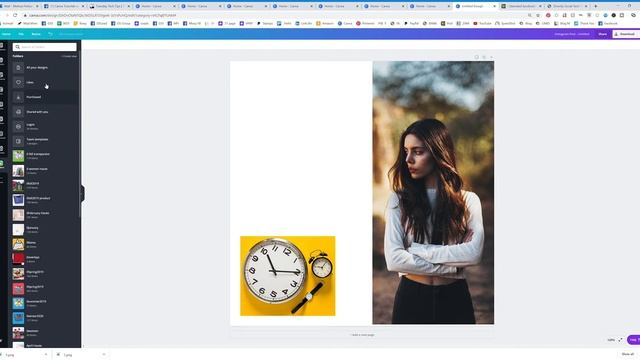The width and height of the screenshot is (640, 360).
Task: Click the Share button
Action: tap(602, 34)
